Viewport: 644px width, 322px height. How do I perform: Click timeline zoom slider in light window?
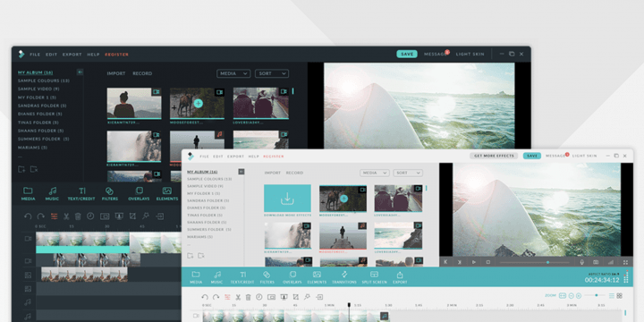[x=594, y=295]
